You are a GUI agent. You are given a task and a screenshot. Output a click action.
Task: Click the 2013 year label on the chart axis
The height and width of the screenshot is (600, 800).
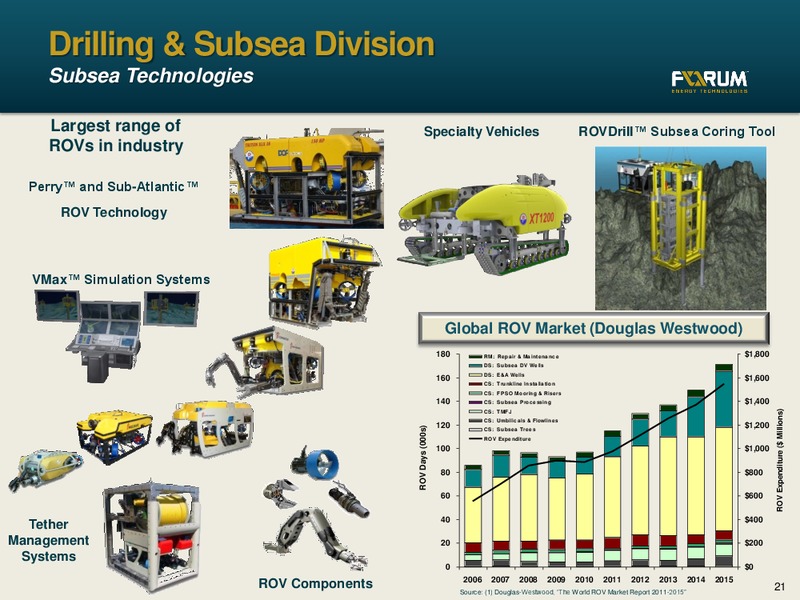click(668, 580)
